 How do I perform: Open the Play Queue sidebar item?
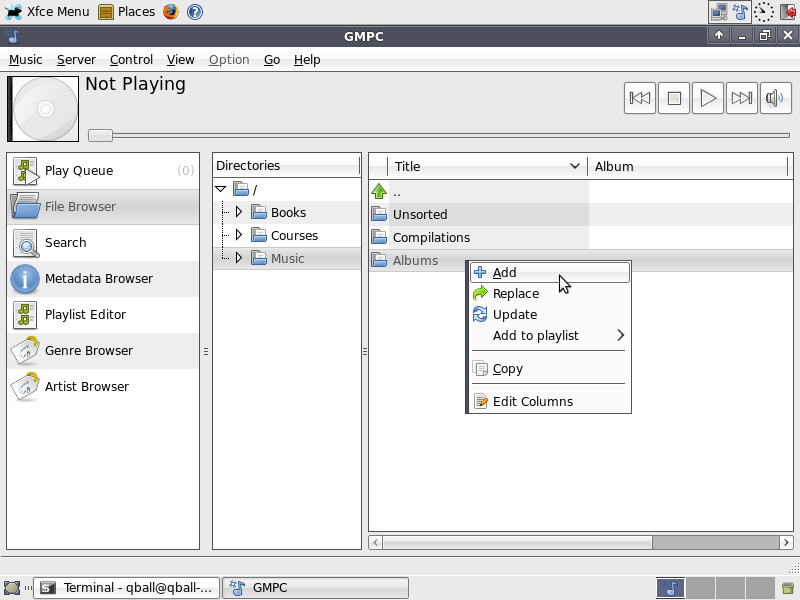point(103,171)
